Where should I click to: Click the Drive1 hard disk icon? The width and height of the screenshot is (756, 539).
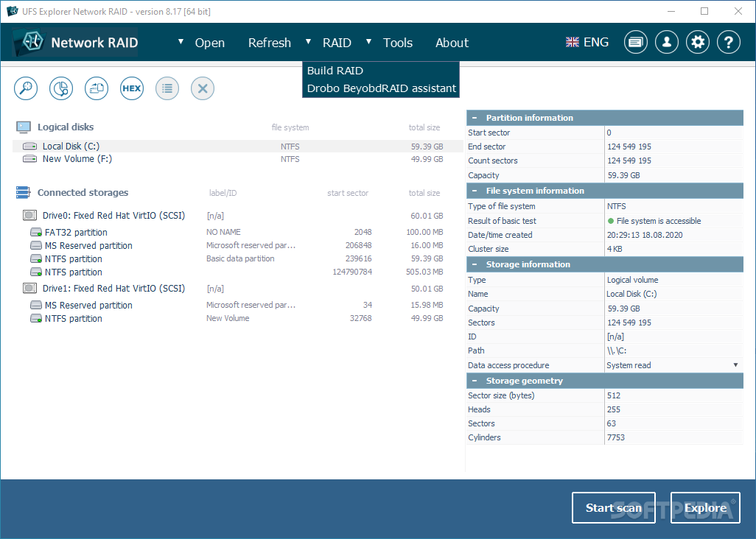pos(30,288)
